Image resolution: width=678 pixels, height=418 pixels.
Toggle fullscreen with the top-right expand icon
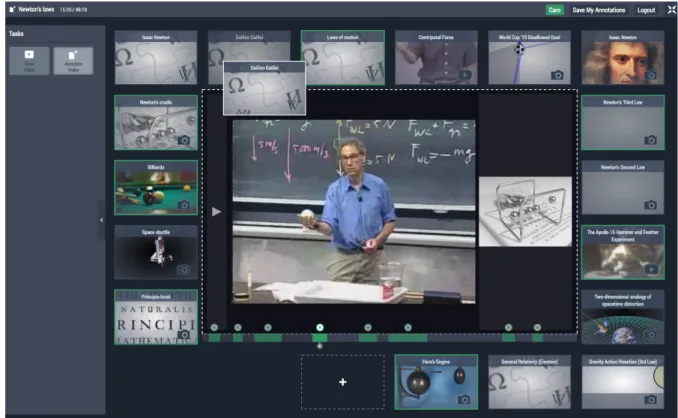point(672,10)
